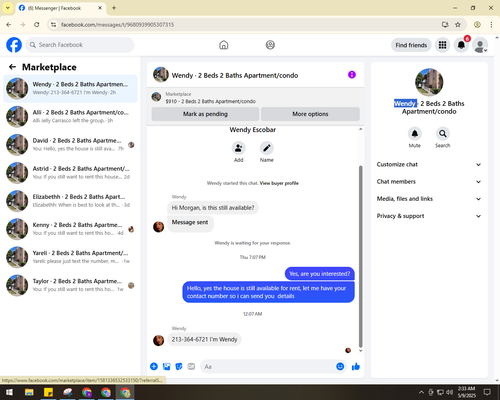Click the listing thumbnail in the details panel
The height and width of the screenshot is (400, 500).
click(x=429, y=82)
